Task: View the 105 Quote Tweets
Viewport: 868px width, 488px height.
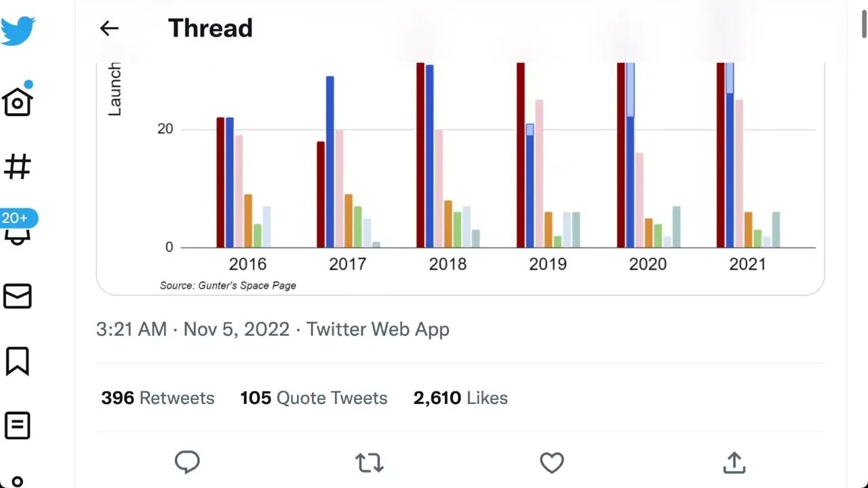Action: coord(314,398)
